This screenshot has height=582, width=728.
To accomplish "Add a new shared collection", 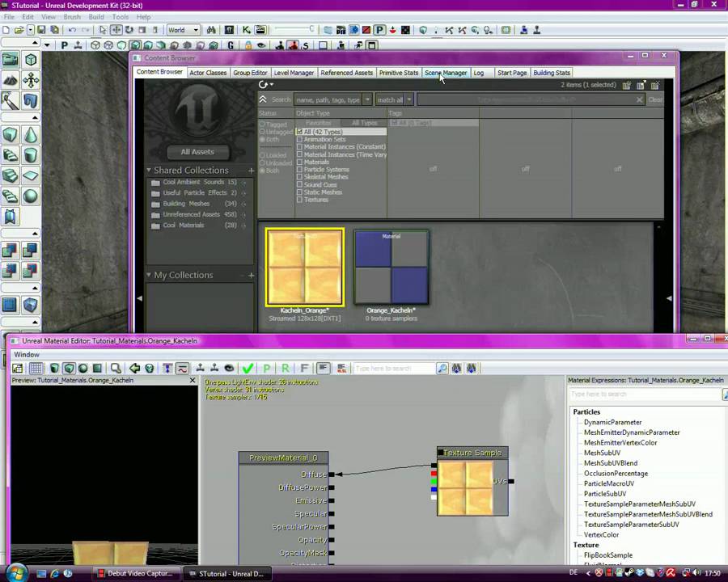I will click(252, 171).
